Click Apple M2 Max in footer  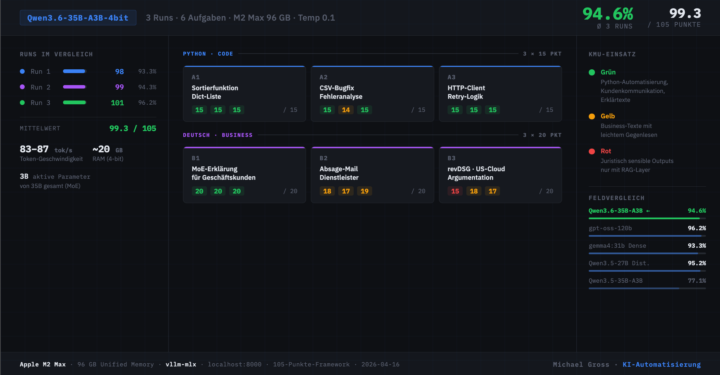pos(43,364)
